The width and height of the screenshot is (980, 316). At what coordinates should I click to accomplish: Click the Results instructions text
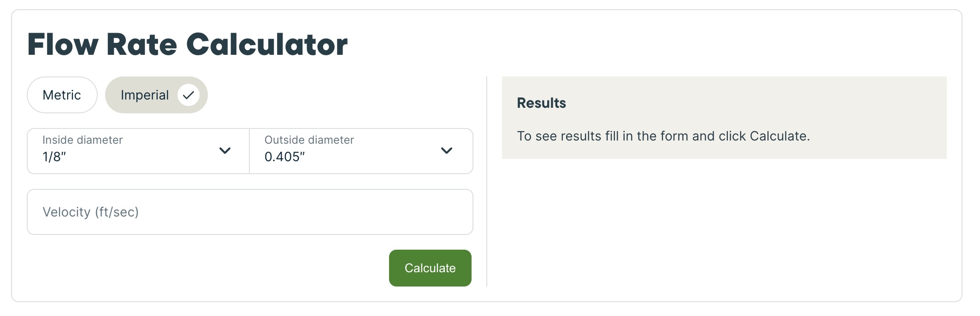(x=664, y=135)
